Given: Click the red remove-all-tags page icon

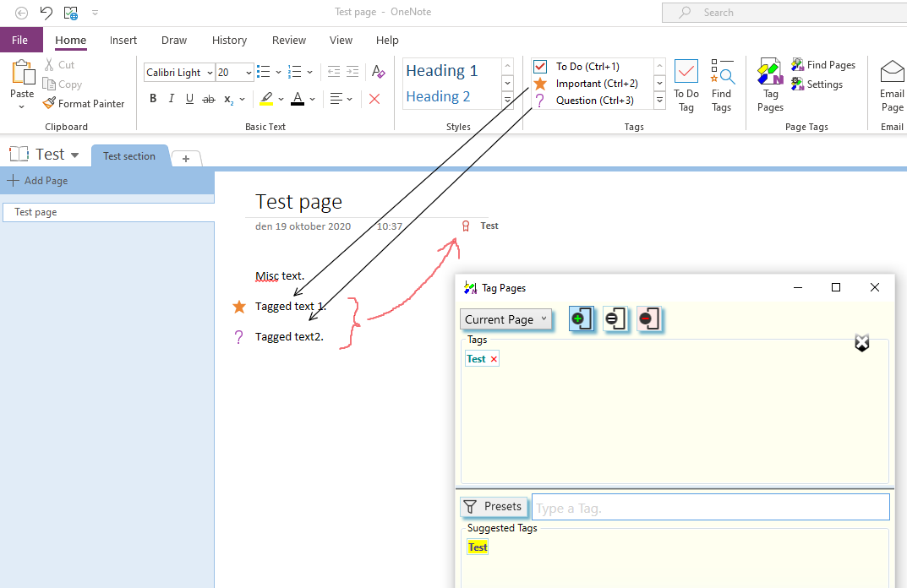Looking at the screenshot, I should [649, 318].
